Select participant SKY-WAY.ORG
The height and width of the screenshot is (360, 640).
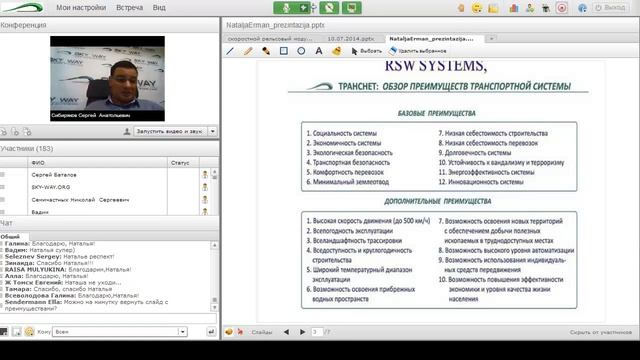point(51,187)
